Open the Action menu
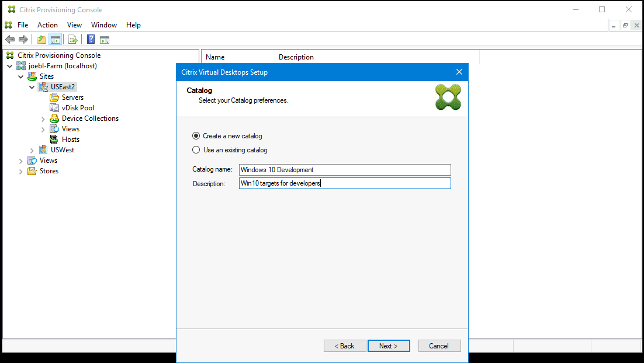Screen dimensions: 644x363 click(47, 25)
